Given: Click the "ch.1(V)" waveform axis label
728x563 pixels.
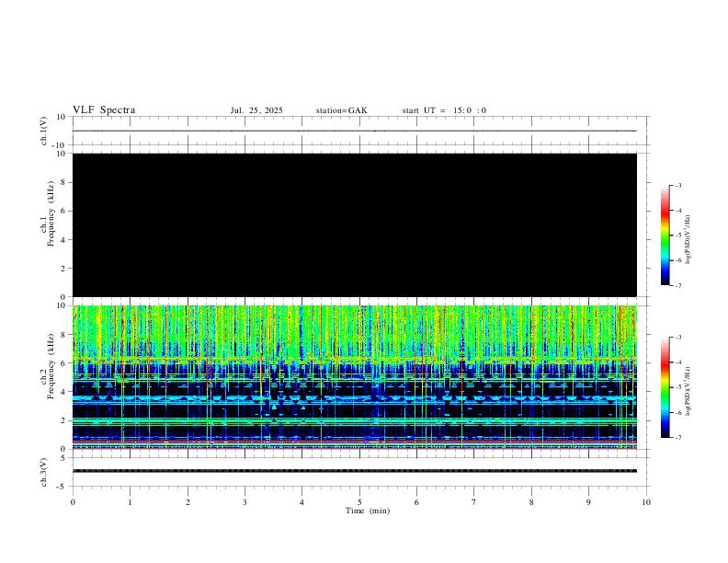Looking at the screenshot, I should tap(44, 131).
